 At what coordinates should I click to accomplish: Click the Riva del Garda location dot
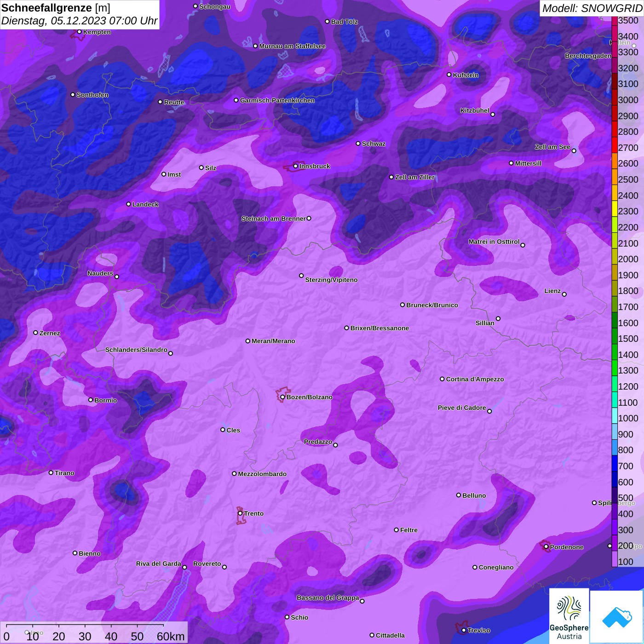(x=185, y=567)
